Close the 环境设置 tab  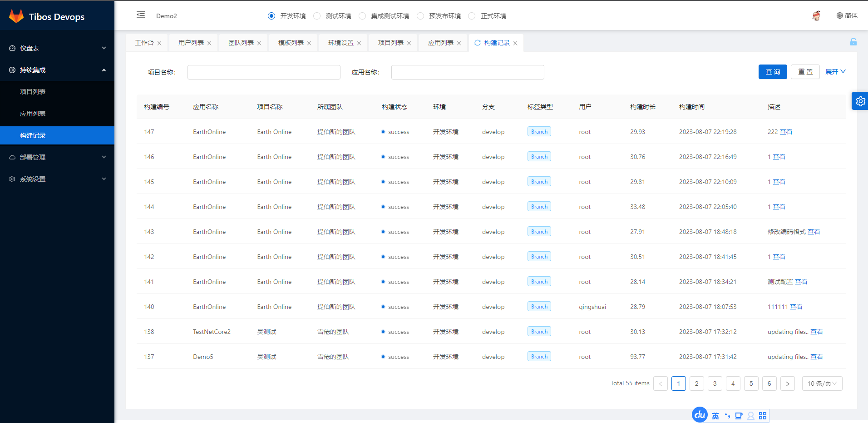click(359, 43)
